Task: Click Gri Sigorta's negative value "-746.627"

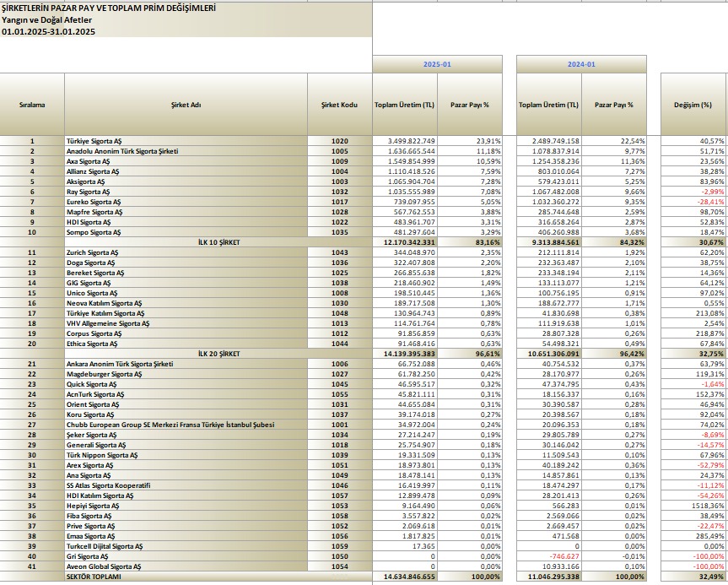Action: 549,557
